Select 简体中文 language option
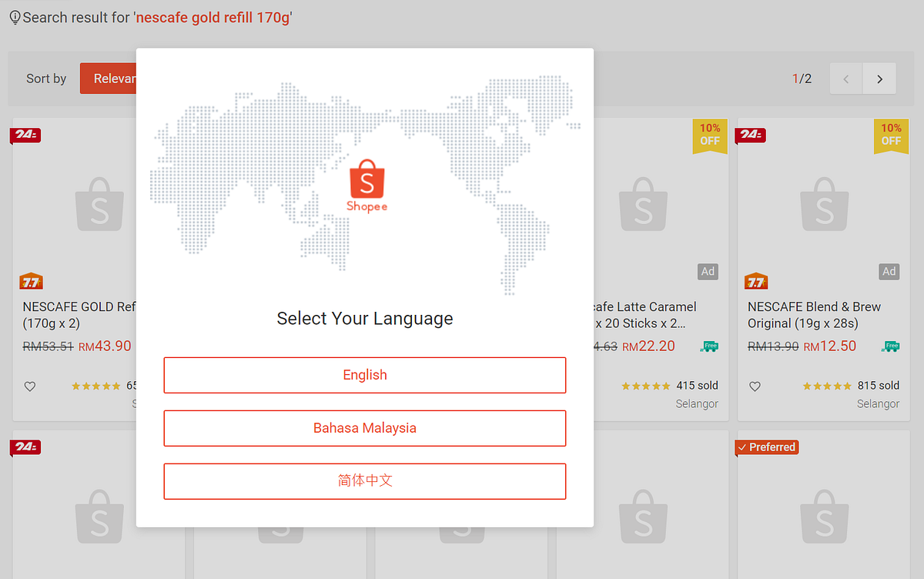 365,481
